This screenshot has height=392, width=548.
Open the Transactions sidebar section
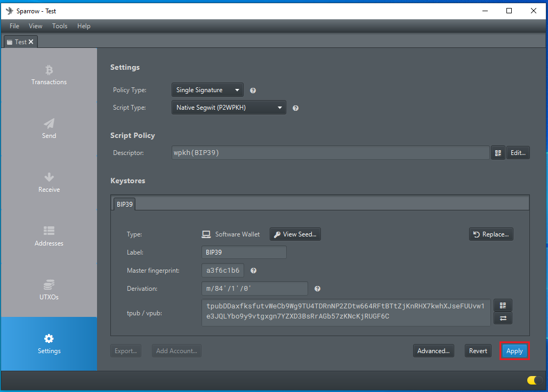pyautogui.click(x=49, y=75)
